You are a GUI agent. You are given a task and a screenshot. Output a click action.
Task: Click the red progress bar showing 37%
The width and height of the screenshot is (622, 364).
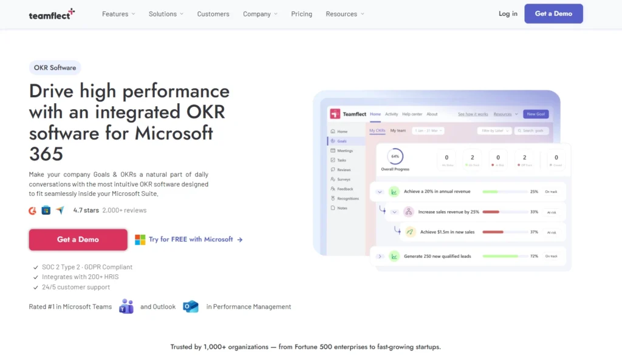pos(505,232)
